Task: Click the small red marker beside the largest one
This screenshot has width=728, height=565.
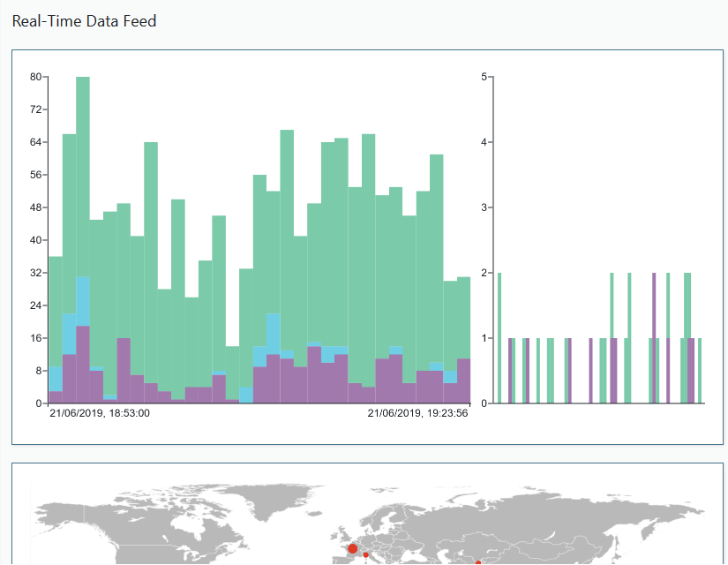Action: [x=366, y=554]
